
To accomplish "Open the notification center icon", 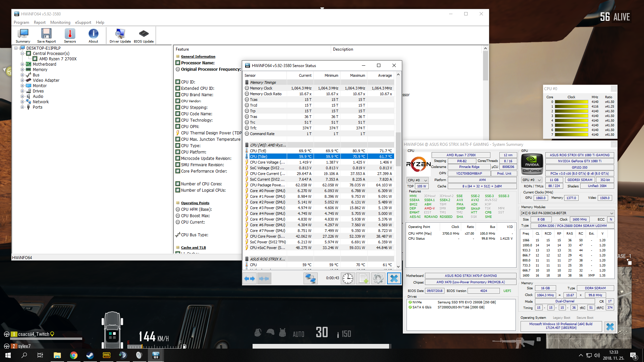I will [633, 355].
